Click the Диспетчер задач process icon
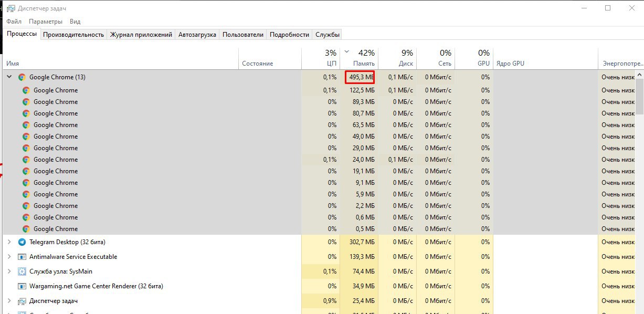The width and height of the screenshot is (644, 314). tap(22, 301)
